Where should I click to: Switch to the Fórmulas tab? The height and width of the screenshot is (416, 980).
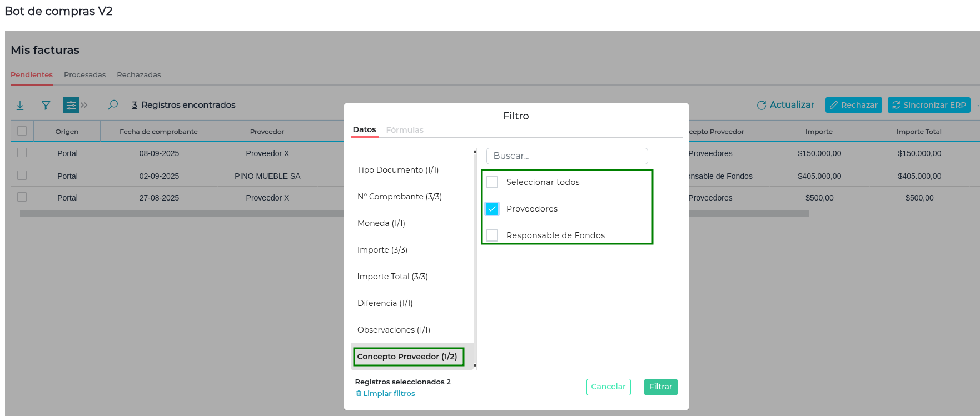(x=405, y=130)
